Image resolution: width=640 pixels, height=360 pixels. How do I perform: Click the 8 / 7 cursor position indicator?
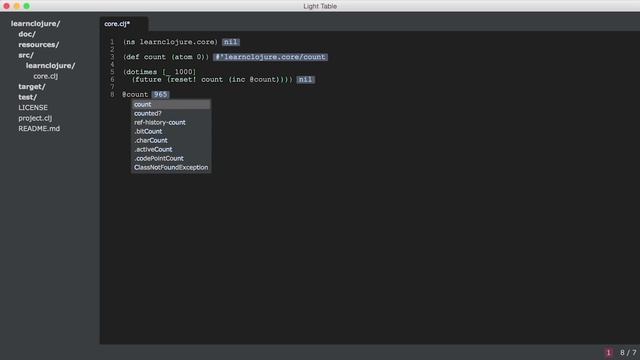coord(628,353)
